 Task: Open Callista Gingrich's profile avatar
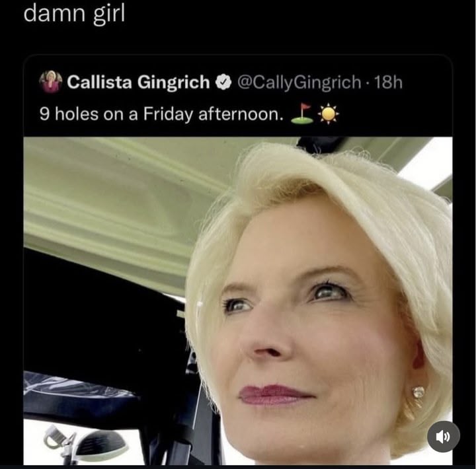coord(51,83)
